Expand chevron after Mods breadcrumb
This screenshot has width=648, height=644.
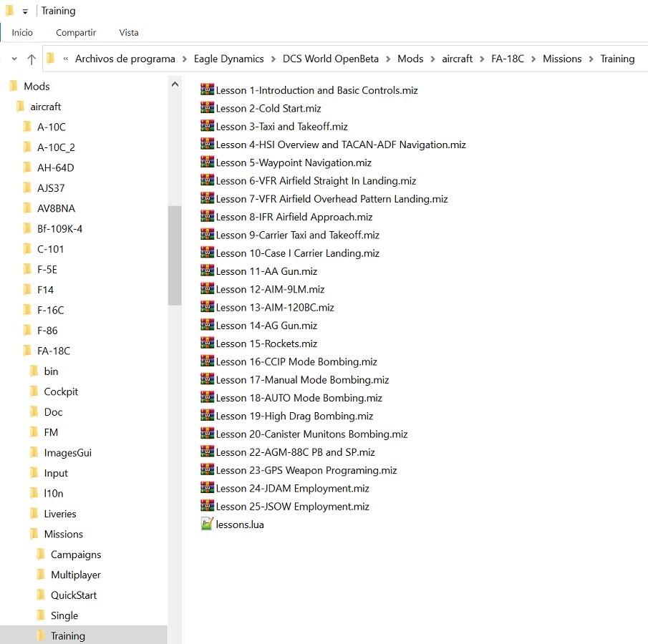(432, 59)
